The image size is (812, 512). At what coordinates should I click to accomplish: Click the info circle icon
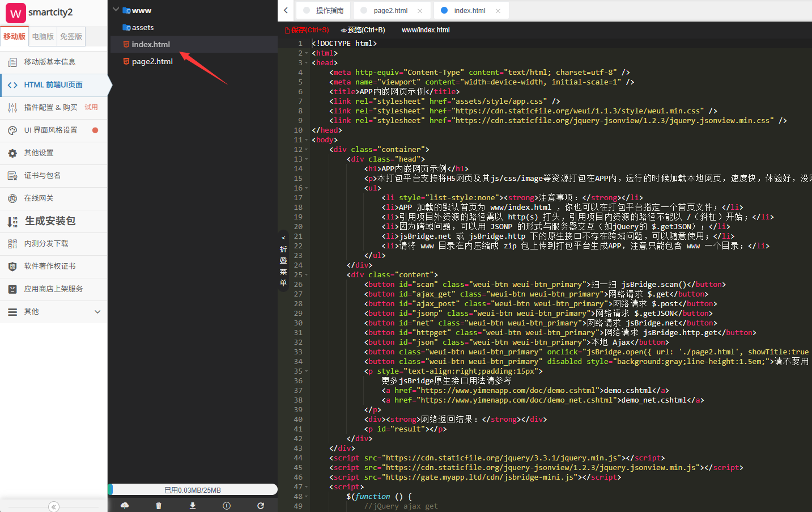[227, 506]
